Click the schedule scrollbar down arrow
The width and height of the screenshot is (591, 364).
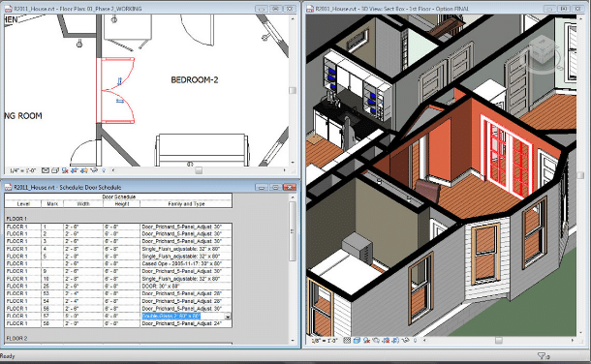293,341
